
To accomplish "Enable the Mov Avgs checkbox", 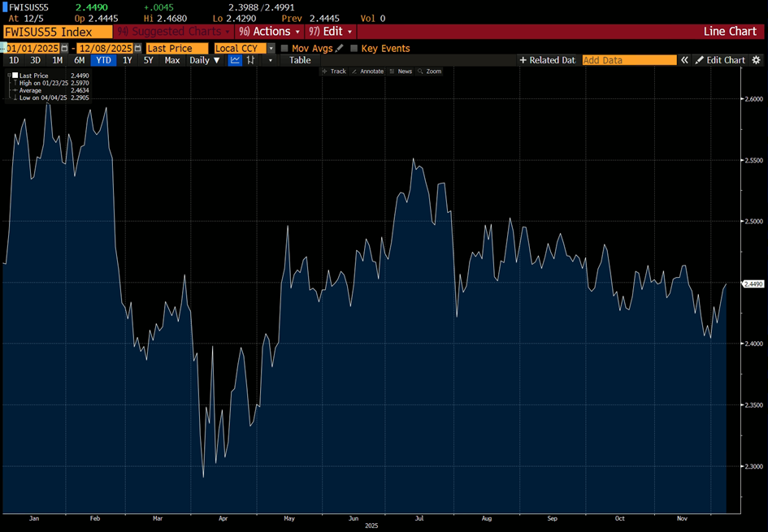I will point(284,49).
